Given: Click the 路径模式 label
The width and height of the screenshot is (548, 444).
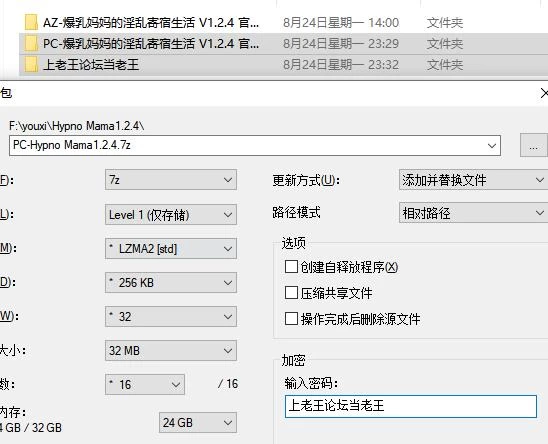Looking at the screenshot, I should point(296,213).
